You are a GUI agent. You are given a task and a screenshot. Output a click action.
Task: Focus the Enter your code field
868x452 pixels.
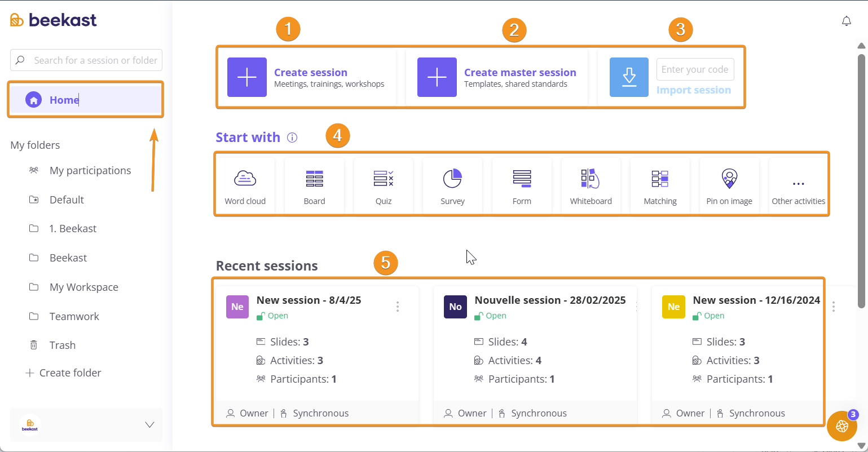coord(695,69)
